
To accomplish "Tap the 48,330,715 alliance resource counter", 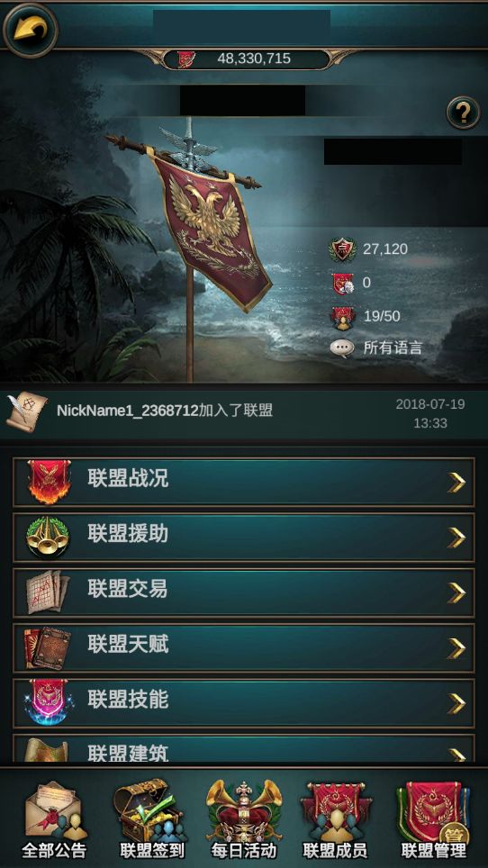I will (247, 59).
